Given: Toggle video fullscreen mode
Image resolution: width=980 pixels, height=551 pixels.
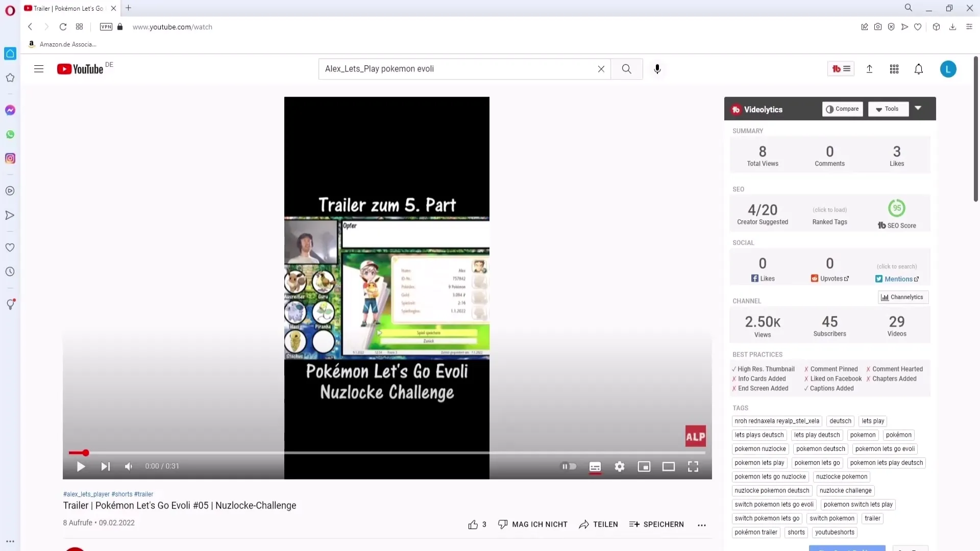Looking at the screenshot, I should click(x=693, y=467).
